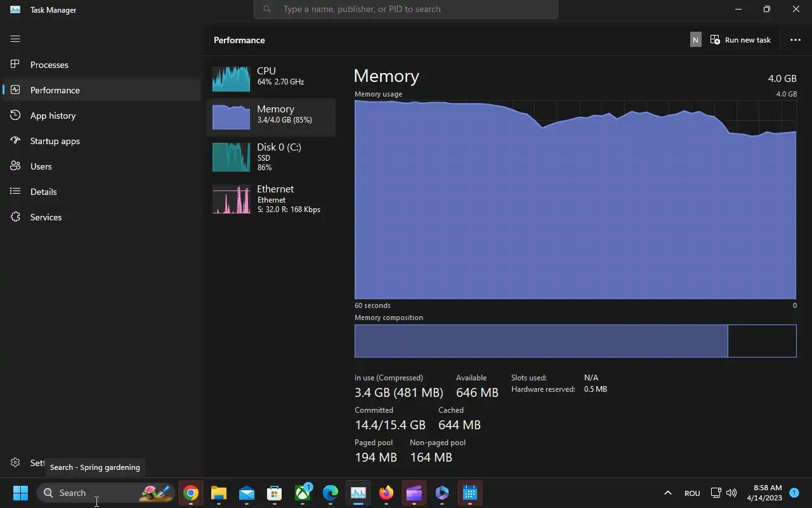812x508 pixels.
Task: Click the 644 MB cached value
Action: click(459, 425)
